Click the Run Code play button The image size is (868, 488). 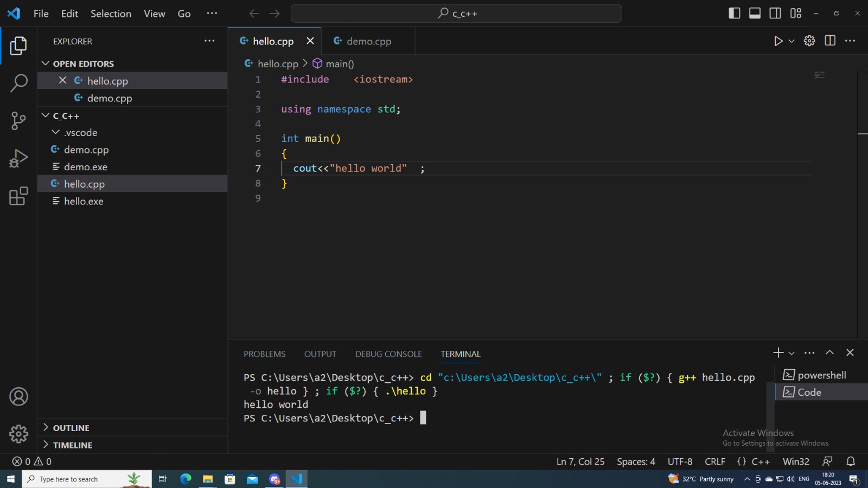coord(778,41)
